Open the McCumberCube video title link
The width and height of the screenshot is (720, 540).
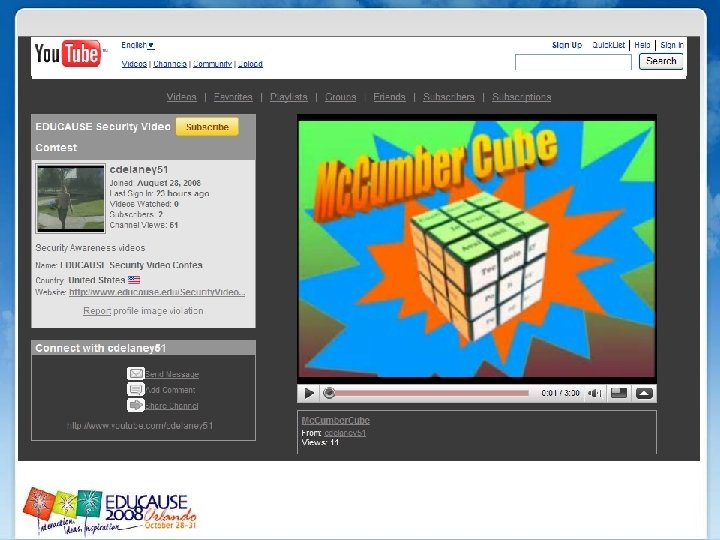[x=336, y=420]
